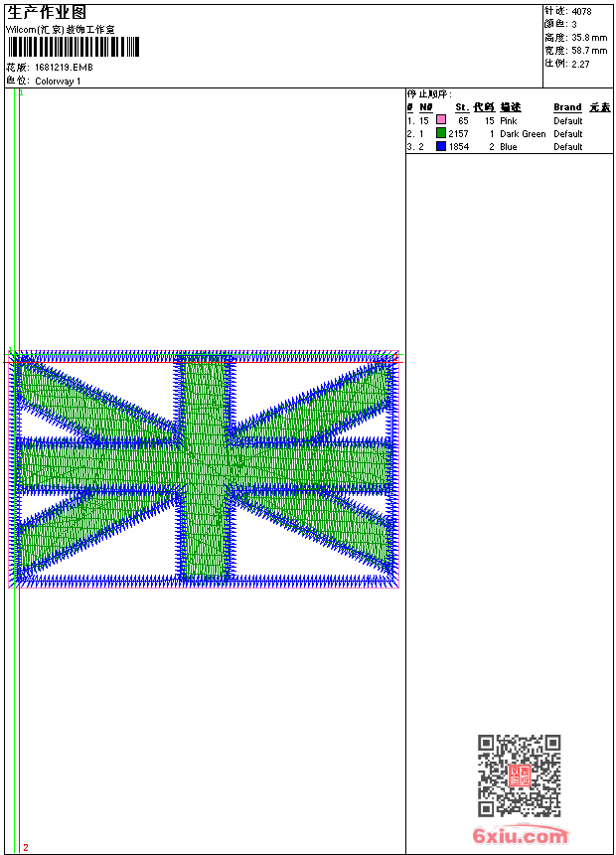Click the 描述 column header
616x855 pixels.
coord(511,107)
